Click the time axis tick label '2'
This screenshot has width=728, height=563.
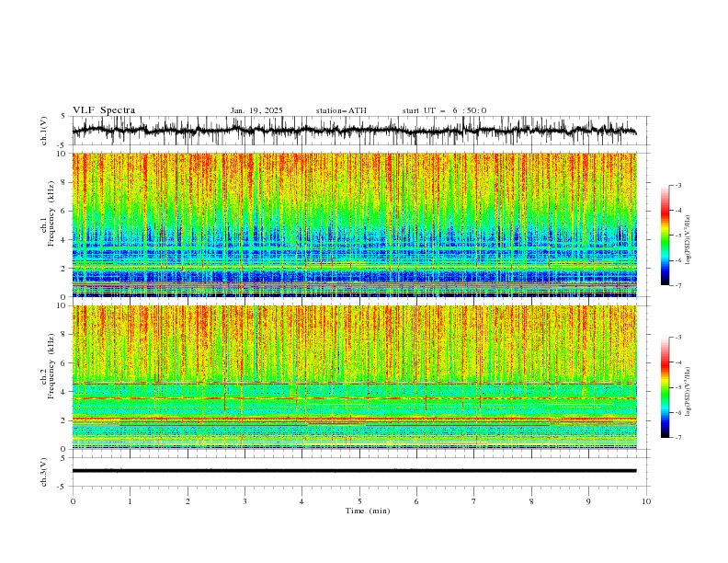pyautogui.click(x=188, y=501)
